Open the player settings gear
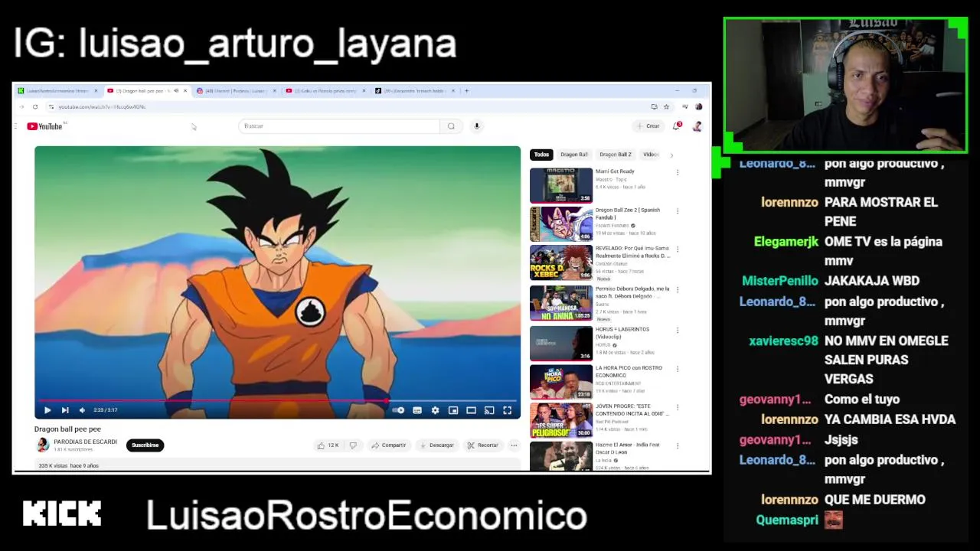 click(435, 410)
